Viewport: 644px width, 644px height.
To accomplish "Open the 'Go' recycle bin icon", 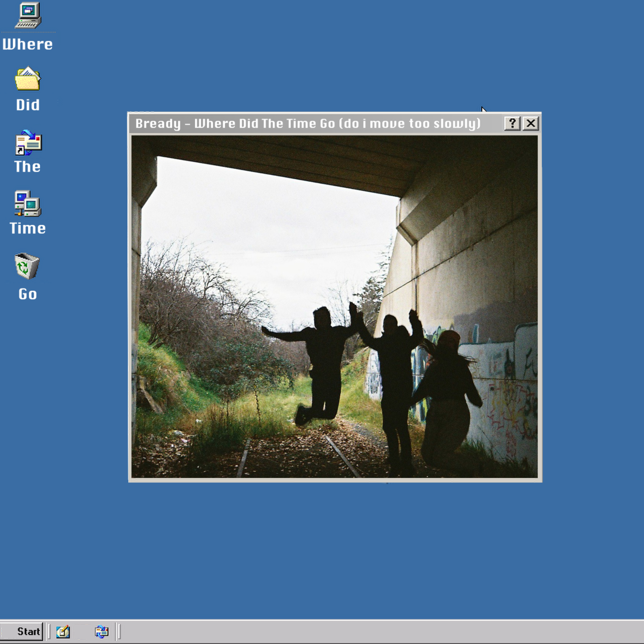I will click(x=27, y=266).
